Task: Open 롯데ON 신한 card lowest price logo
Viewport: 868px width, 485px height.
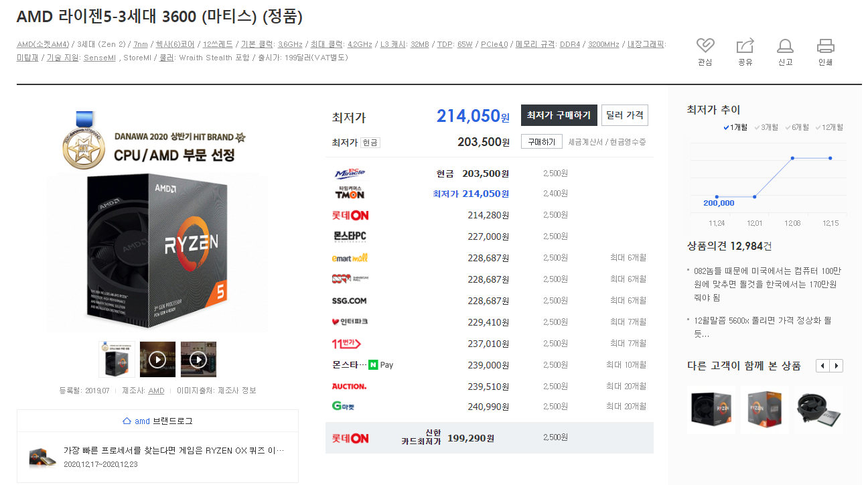Action: (x=350, y=438)
